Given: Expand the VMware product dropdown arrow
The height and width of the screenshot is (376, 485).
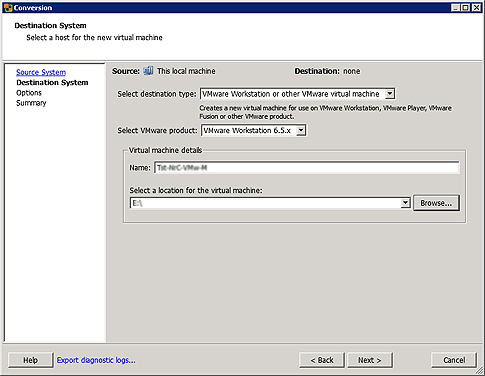Looking at the screenshot, I should (x=301, y=130).
